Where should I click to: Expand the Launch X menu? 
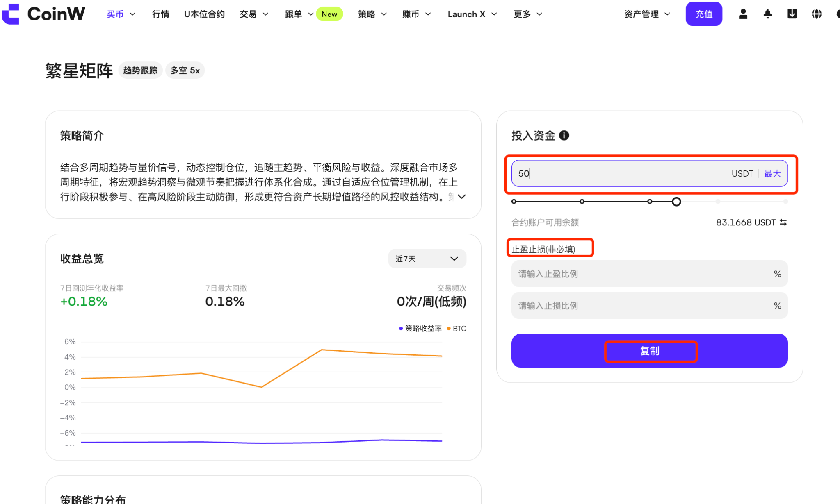[472, 14]
